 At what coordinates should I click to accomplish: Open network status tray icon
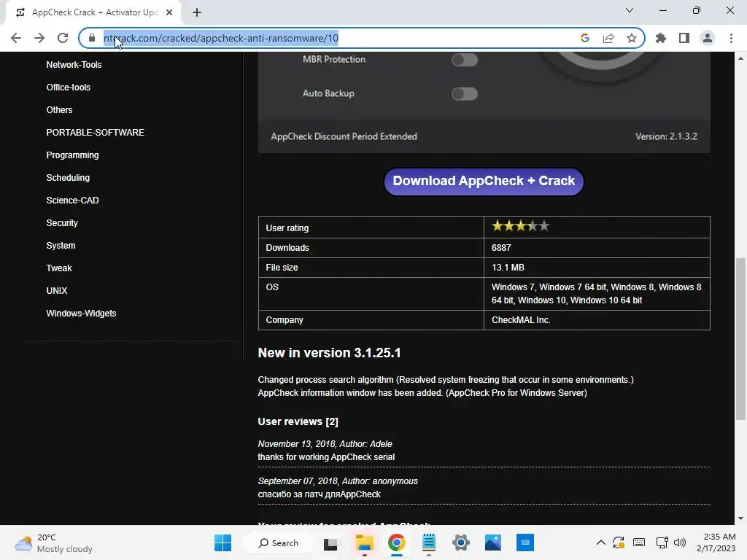(662, 542)
